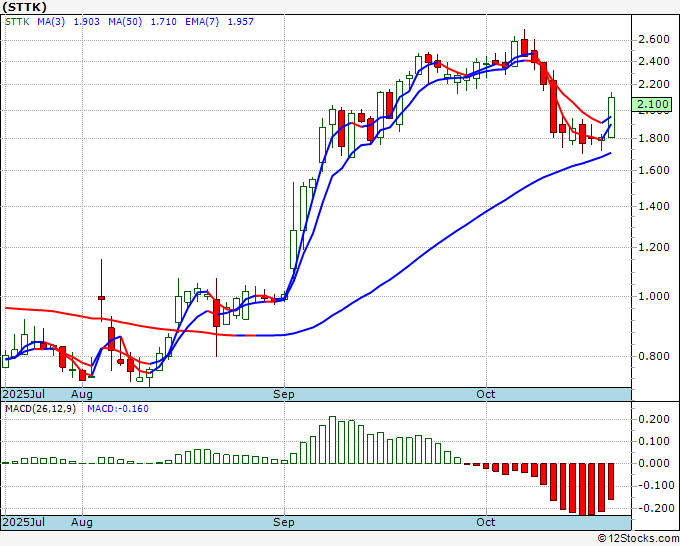
Task: Click the 1.800 price axis label
Action: [654, 139]
